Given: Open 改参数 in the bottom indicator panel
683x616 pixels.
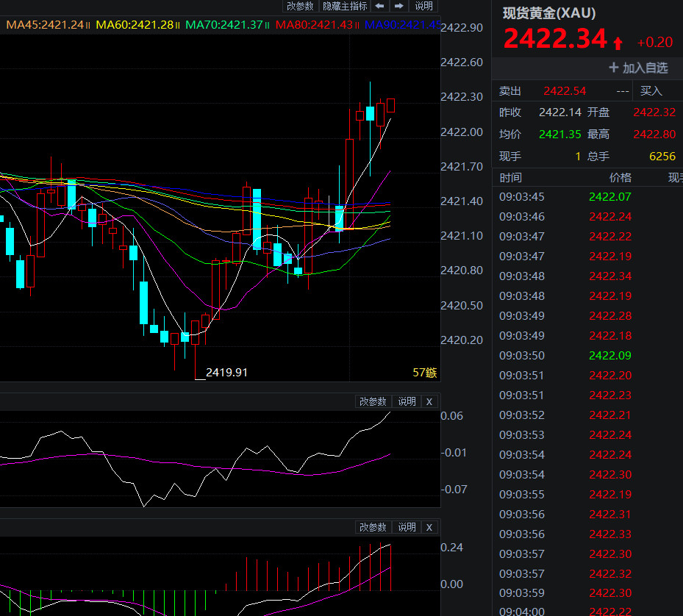Looking at the screenshot, I should [x=373, y=527].
